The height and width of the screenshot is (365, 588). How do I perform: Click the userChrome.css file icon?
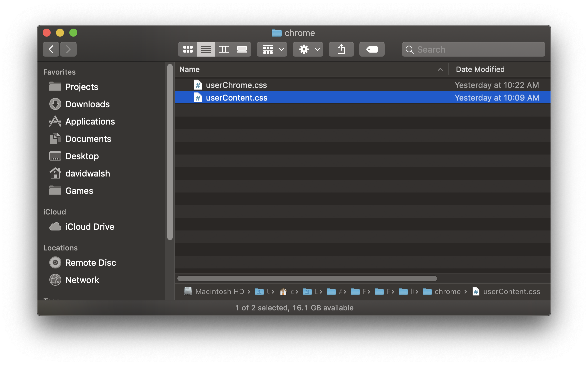coord(198,85)
